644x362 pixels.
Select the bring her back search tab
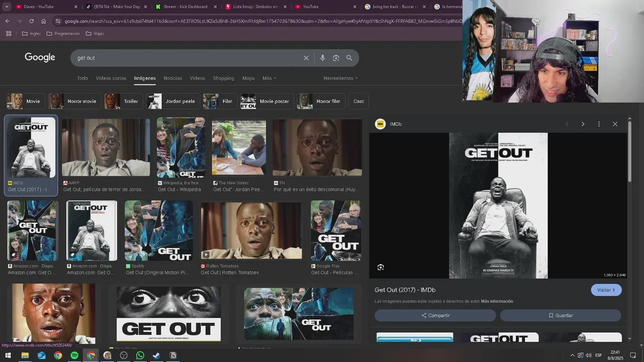(x=394, y=7)
